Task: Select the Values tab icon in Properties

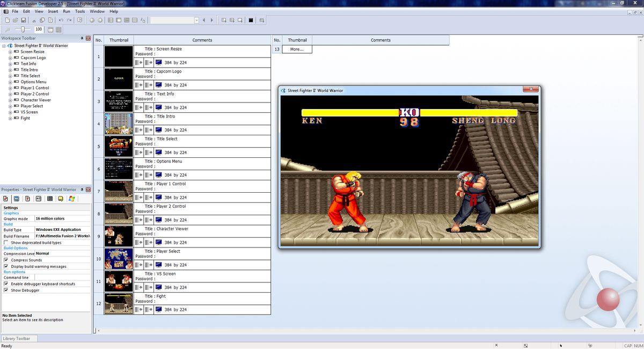Action: [x=39, y=199]
